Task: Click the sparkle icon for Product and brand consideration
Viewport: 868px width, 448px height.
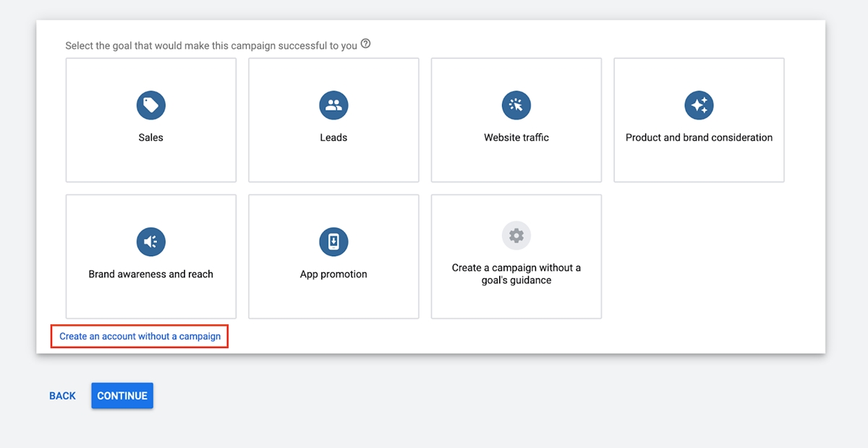Action: [699, 106]
